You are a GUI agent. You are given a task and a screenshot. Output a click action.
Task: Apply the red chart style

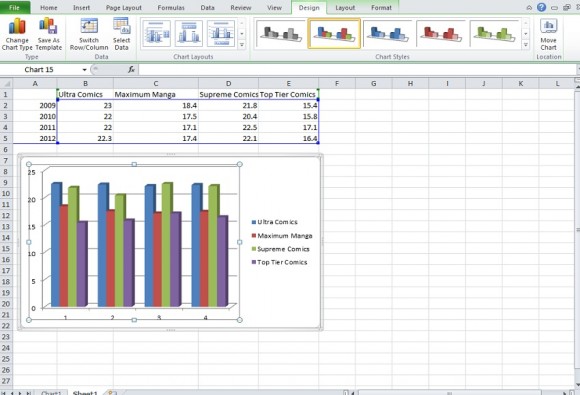(x=441, y=34)
